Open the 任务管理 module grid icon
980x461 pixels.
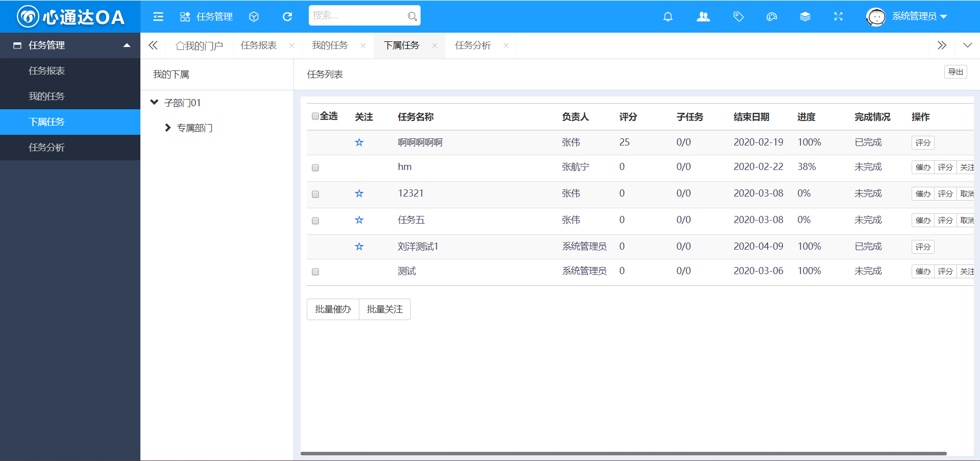point(185,17)
